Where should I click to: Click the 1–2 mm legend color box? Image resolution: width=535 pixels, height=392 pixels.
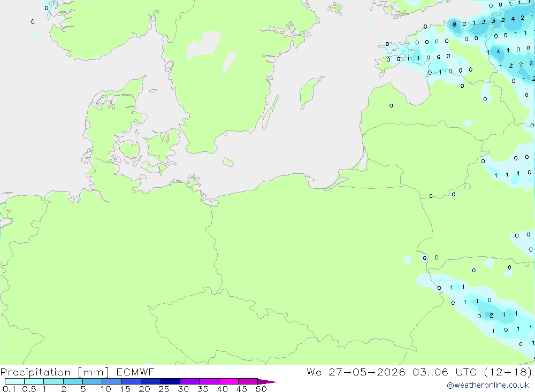pyautogui.click(x=53, y=381)
